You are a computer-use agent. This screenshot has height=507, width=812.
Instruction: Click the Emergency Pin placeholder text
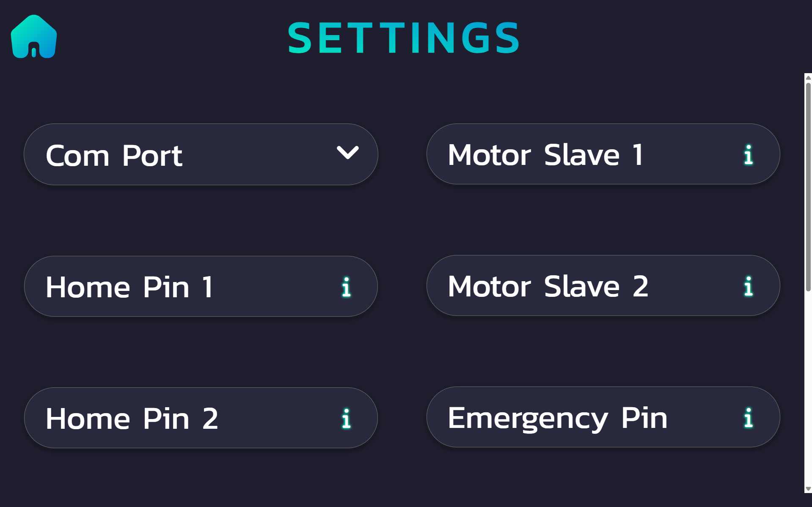[x=557, y=418]
